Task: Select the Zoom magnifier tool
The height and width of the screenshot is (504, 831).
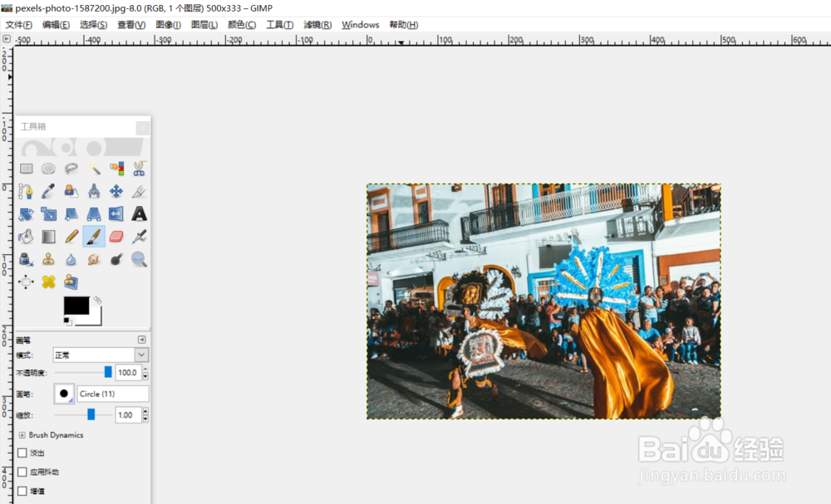Action: coord(139,259)
